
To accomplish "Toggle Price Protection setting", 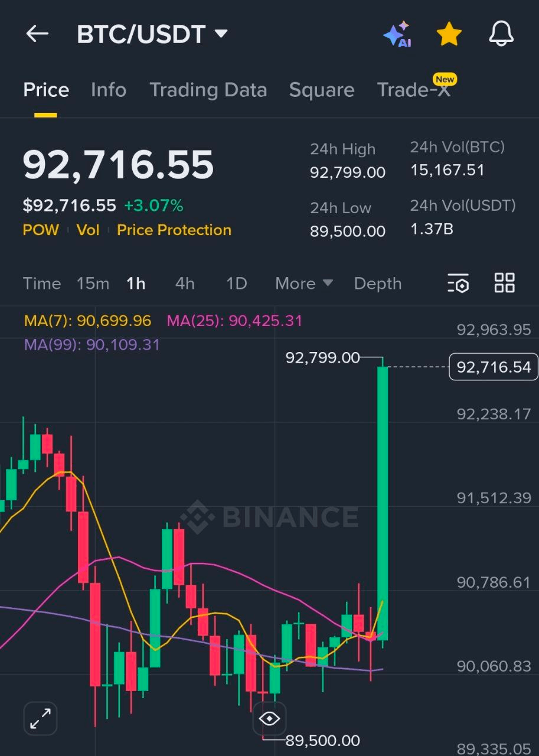I will pos(174,230).
